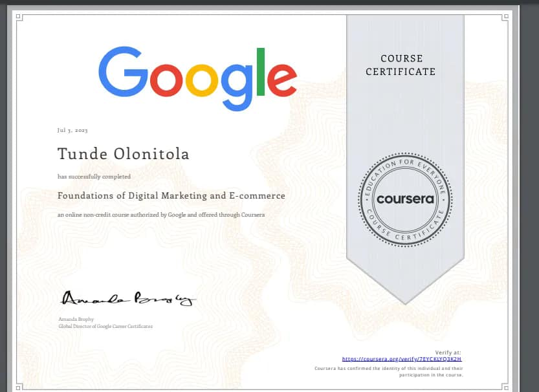
Task: Click the 'has successfully completed' text
Action: click(94, 177)
